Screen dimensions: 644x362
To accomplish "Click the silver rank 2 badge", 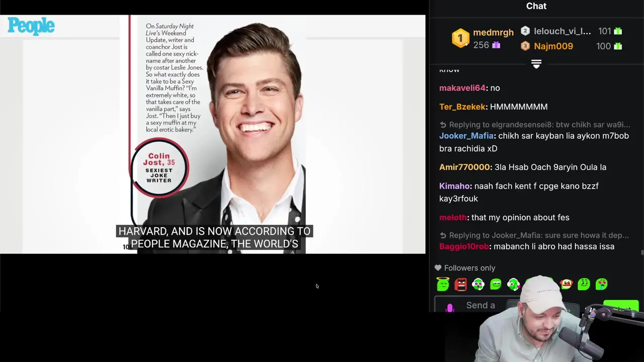I will (525, 31).
